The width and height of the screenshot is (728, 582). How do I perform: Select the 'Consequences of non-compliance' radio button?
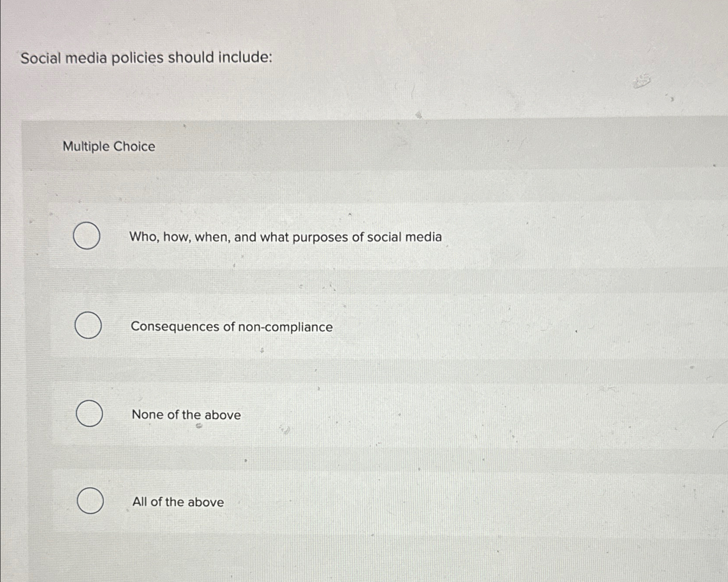88,326
